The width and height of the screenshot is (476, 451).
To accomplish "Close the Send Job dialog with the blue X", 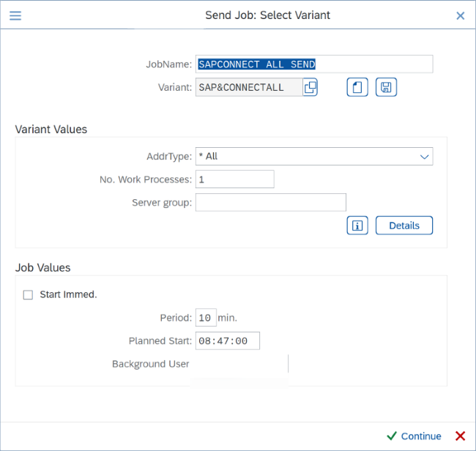I will point(460,16).
